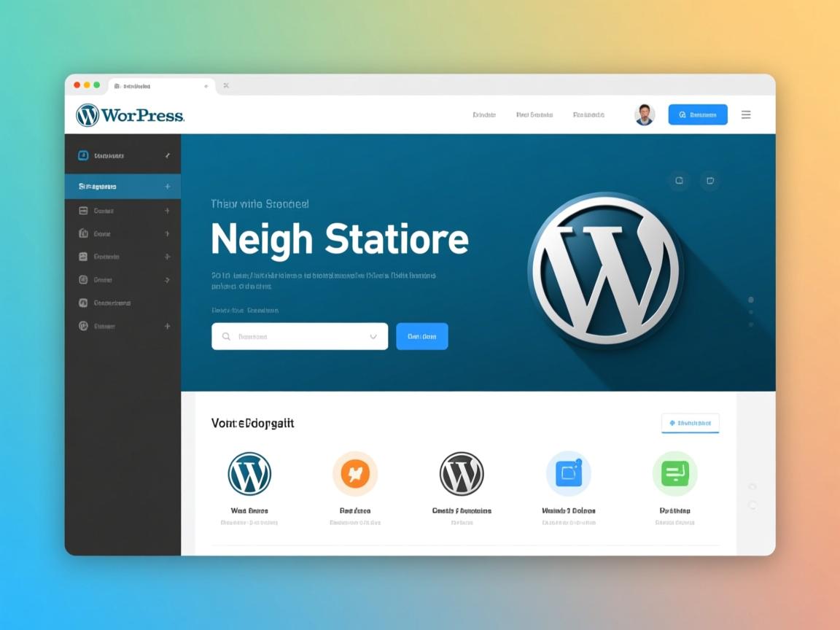
Task: Click the WordPress logo in the header
Action: point(130,115)
